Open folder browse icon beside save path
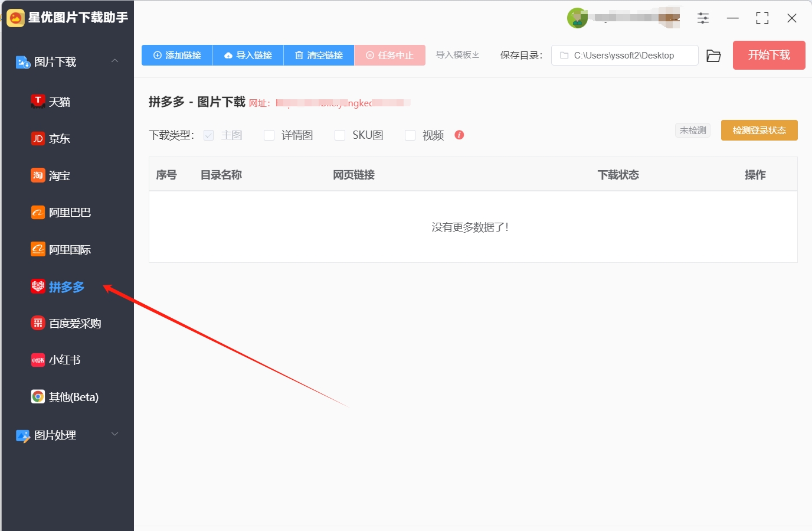 tap(713, 56)
